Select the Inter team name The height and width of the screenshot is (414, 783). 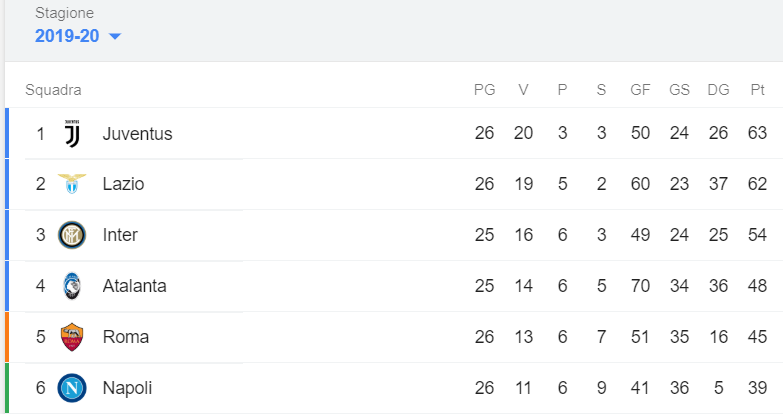point(120,236)
